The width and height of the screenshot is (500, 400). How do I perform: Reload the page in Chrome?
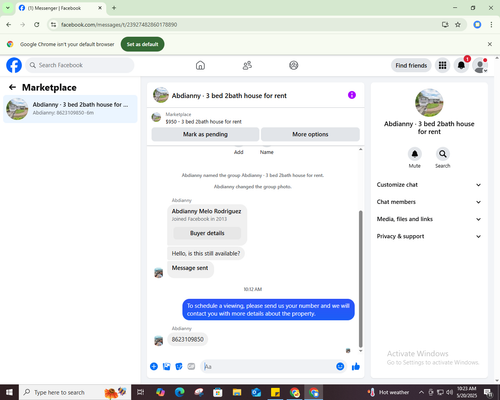coord(37,25)
